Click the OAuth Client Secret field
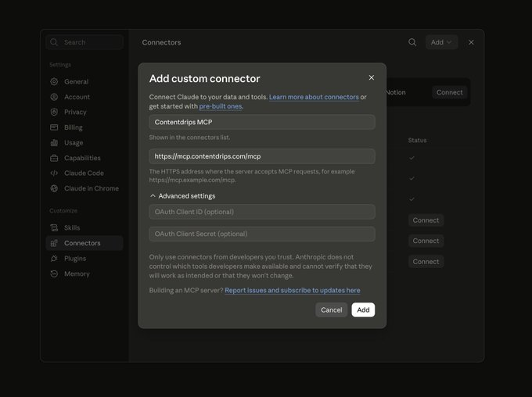This screenshot has height=397, width=532. [x=262, y=234]
